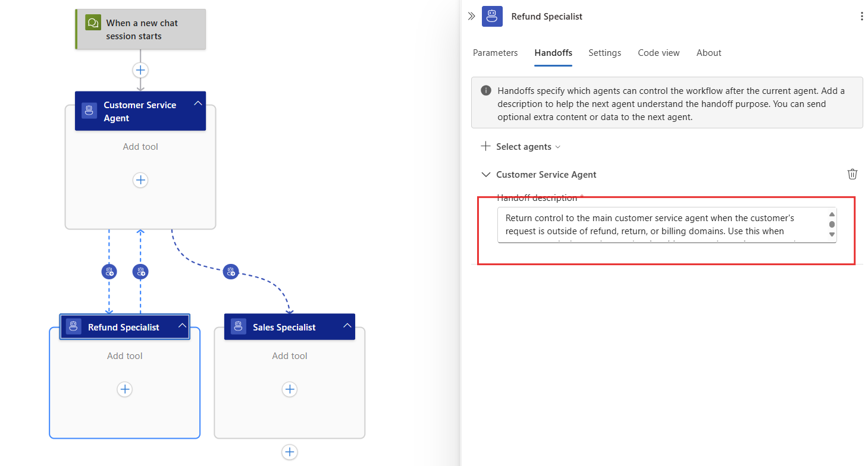Viewport: 868px width, 466px height.
Task: Click the Handoff description scrollbar down arrow
Action: [832, 235]
